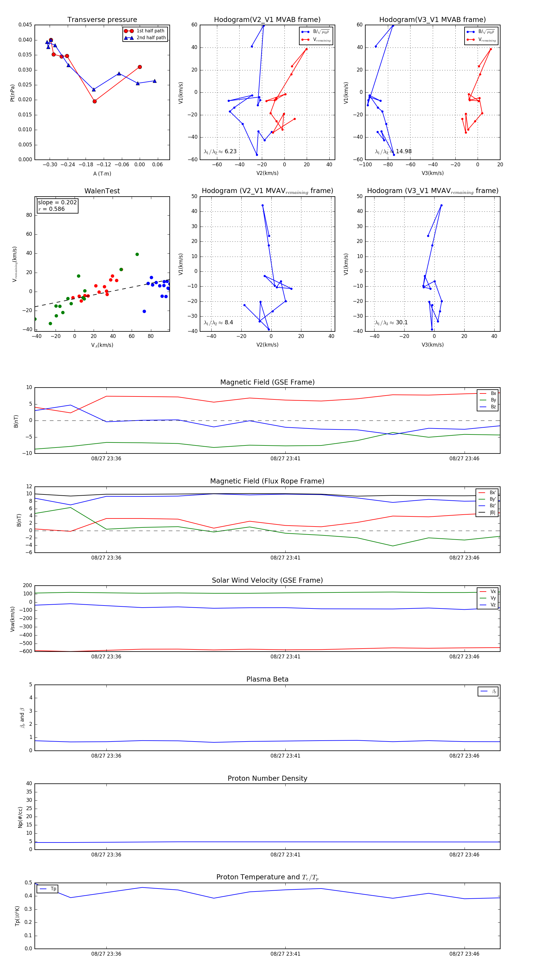
Task: Click 'Hodogram (V2_V1 MVAVremaining frame)' title
Action: [x=267, y=191]
